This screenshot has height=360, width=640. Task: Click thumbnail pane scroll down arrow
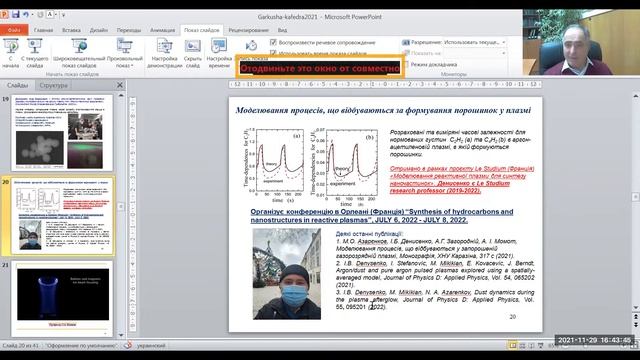click(121, 335)
